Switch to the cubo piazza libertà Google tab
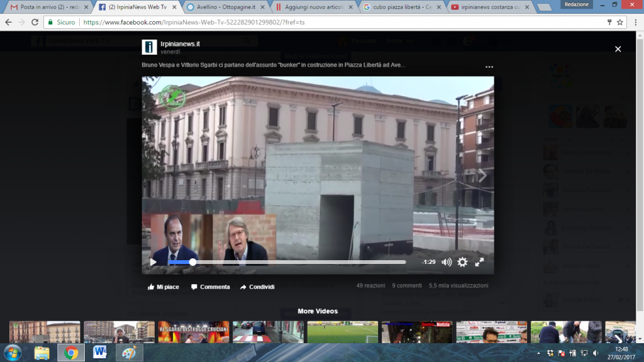 (402, 7)
